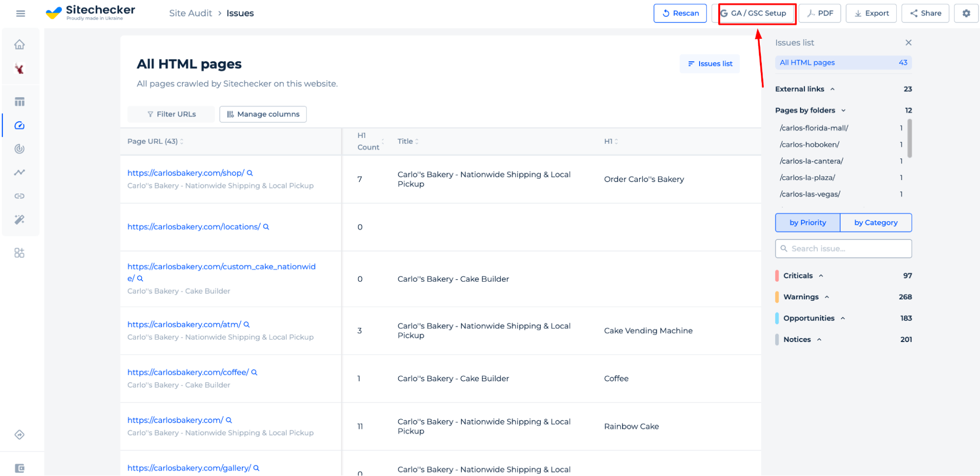Close the Issues list panel
Screen dimensions: 980x476
[908, 43]
